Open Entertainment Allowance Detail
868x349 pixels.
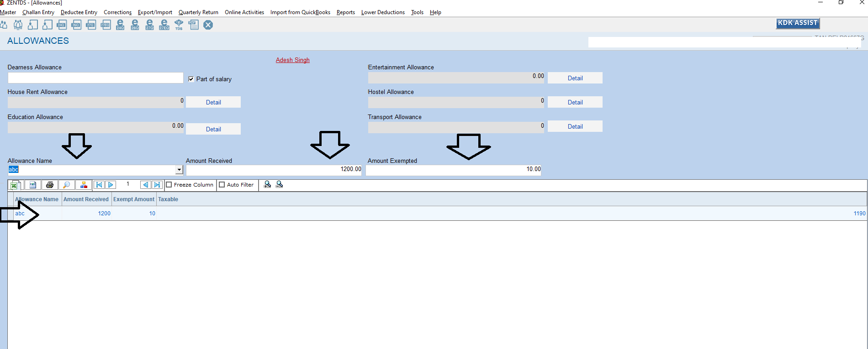point(575,78)
